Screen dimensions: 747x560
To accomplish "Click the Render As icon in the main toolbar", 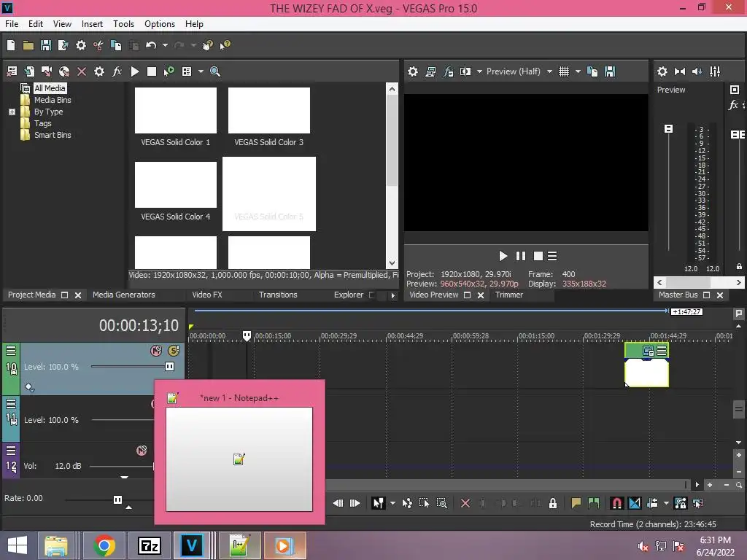I will [x=63, y=45].
